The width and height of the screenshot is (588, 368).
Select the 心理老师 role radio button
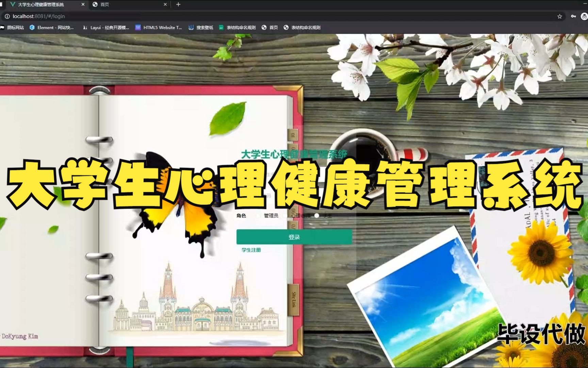click(285, 216)
